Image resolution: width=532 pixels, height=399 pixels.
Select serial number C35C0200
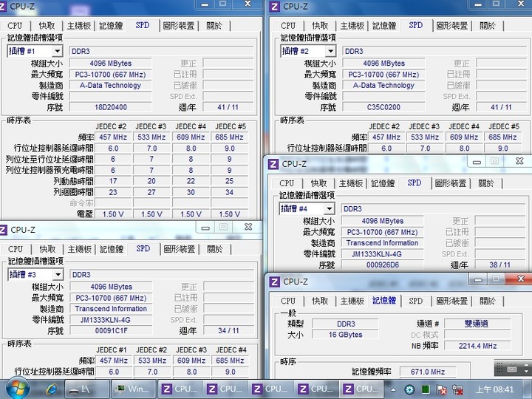383,107
